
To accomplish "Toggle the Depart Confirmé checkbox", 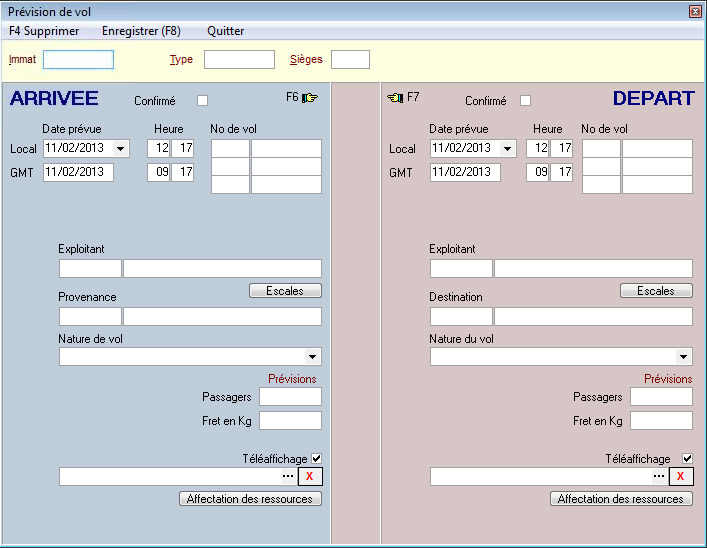I will [x=526, y=100].
